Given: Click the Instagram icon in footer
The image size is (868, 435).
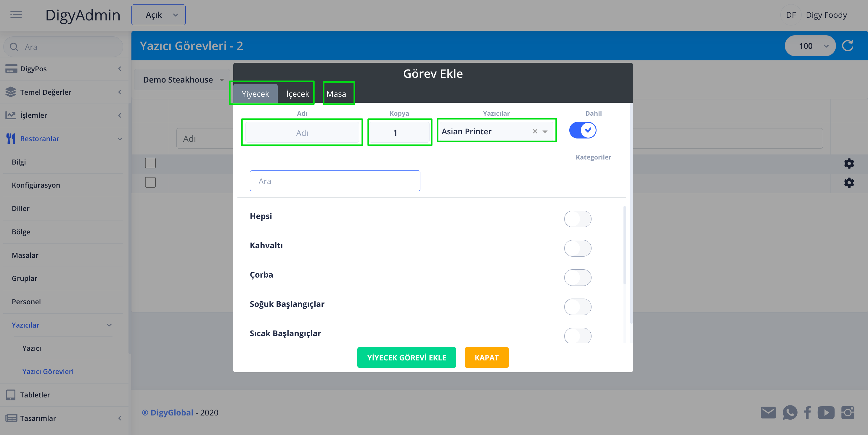Looking at the screenshot, I should click(848, 413).
